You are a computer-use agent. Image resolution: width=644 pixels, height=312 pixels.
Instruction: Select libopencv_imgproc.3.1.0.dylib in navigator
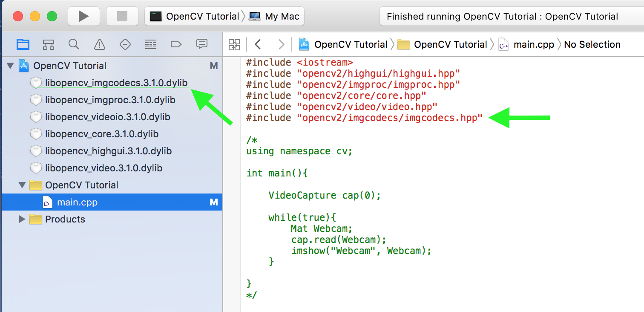tap(111, 100)
